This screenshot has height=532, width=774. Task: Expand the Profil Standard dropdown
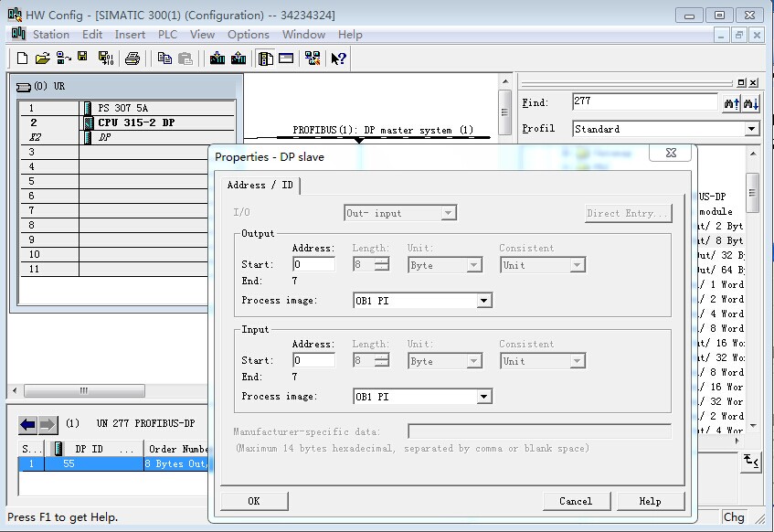[x=752, y=129]
